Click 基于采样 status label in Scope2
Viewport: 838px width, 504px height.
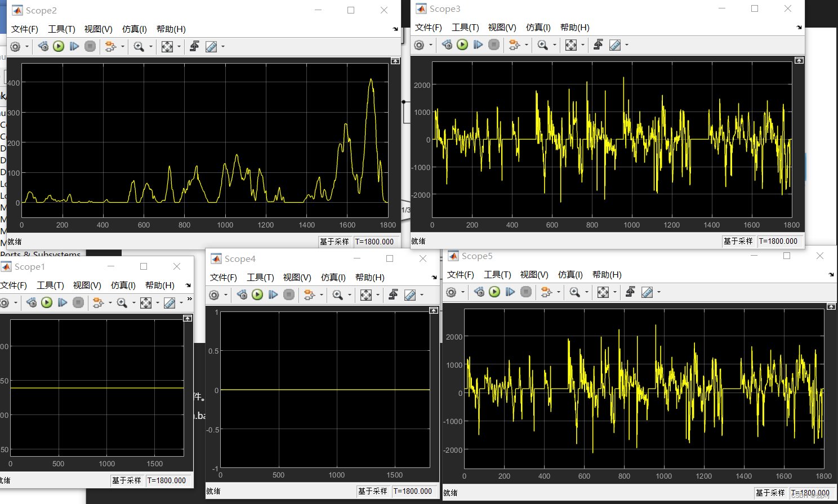[335, 242]
